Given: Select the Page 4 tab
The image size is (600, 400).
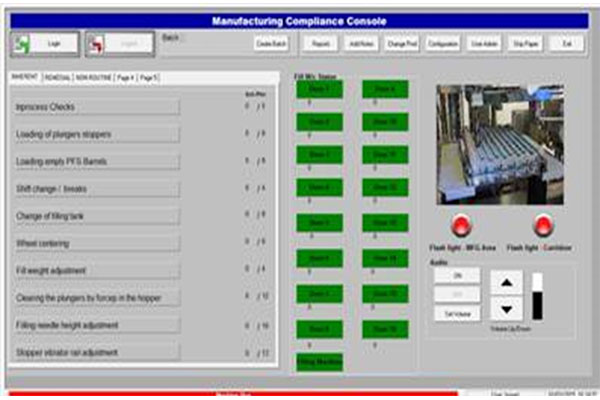Looking at the screenshot, I should click(x=125, y=77).
